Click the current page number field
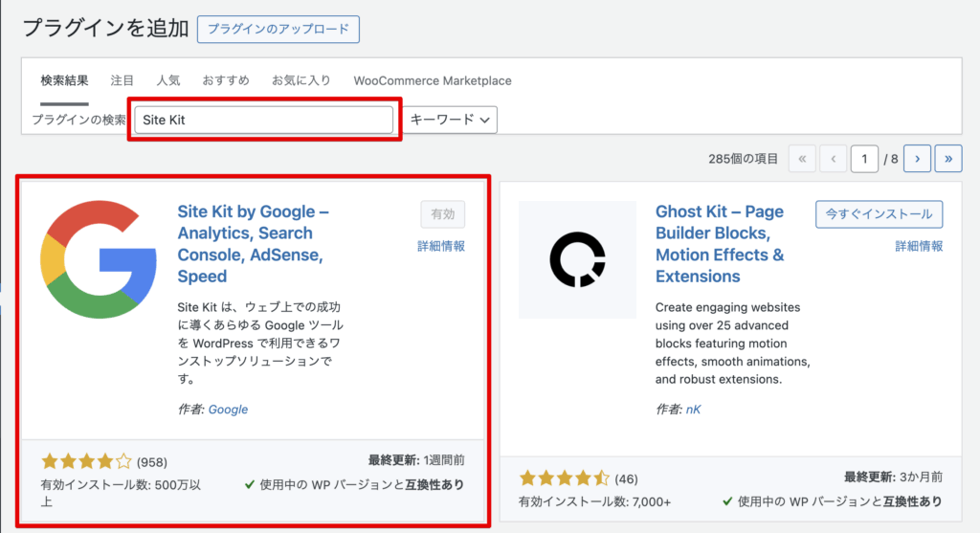 click(864, 159)
